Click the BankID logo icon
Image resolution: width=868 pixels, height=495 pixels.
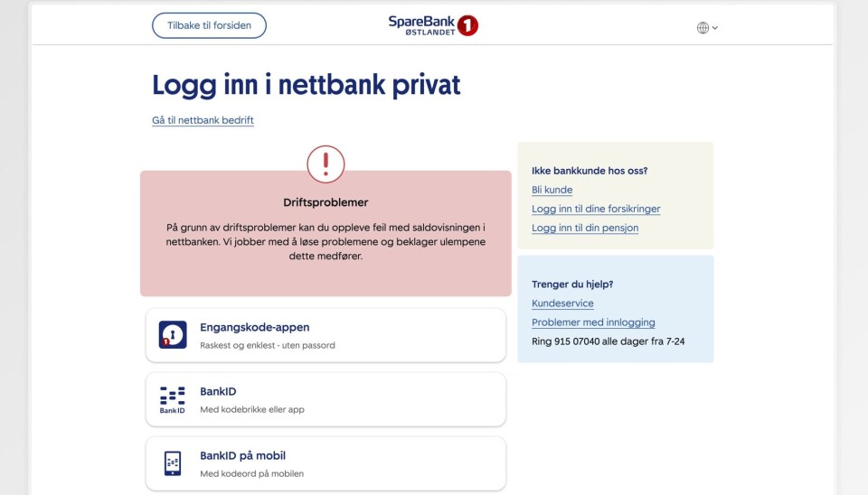[x=173, y=399]
